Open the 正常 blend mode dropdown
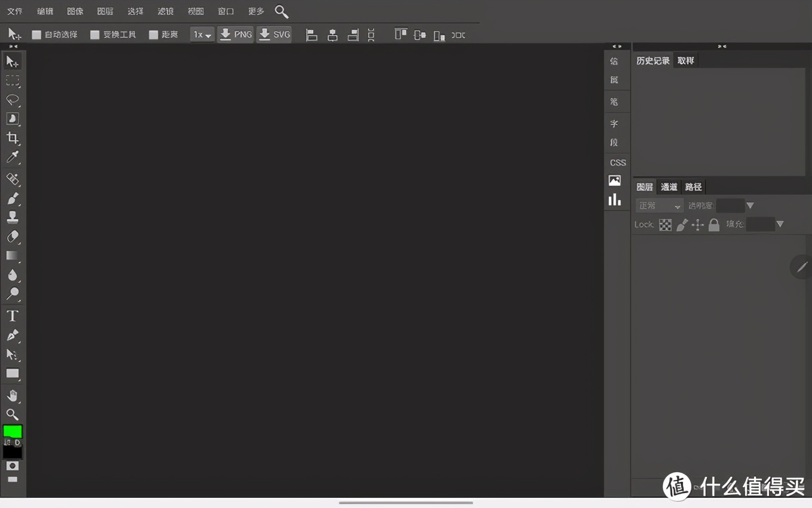812x508 pixels. [659, 206]
